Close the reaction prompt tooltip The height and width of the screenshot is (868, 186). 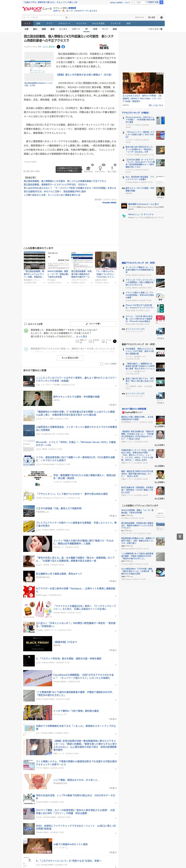pos(81,168)
